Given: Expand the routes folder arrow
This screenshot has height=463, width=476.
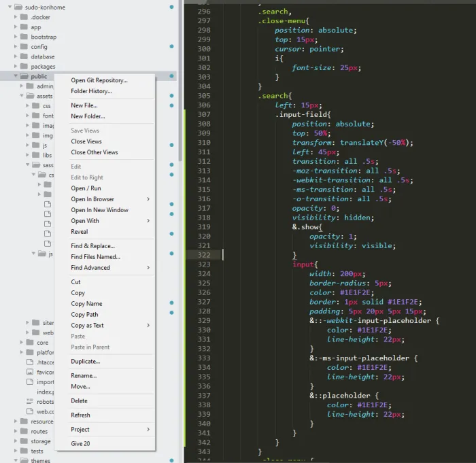Looking at the screenshot, I should pos(16,431).
